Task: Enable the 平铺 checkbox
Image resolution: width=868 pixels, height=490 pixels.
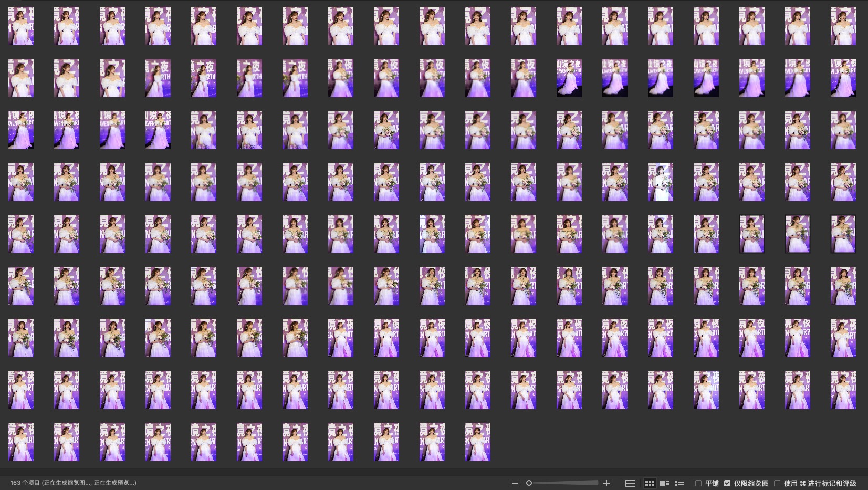Action: click(698, 483)
